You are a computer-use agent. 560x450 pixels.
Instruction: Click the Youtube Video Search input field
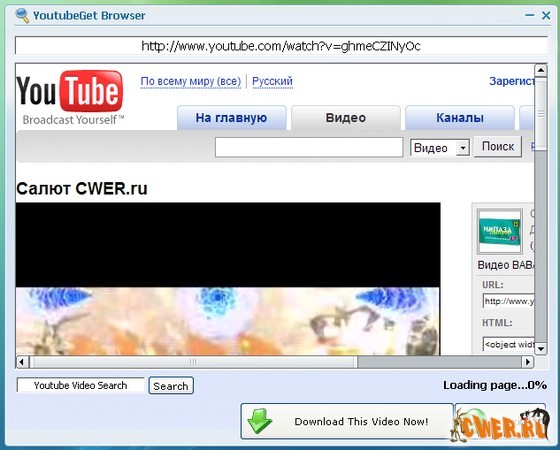[x=81, y=385]
